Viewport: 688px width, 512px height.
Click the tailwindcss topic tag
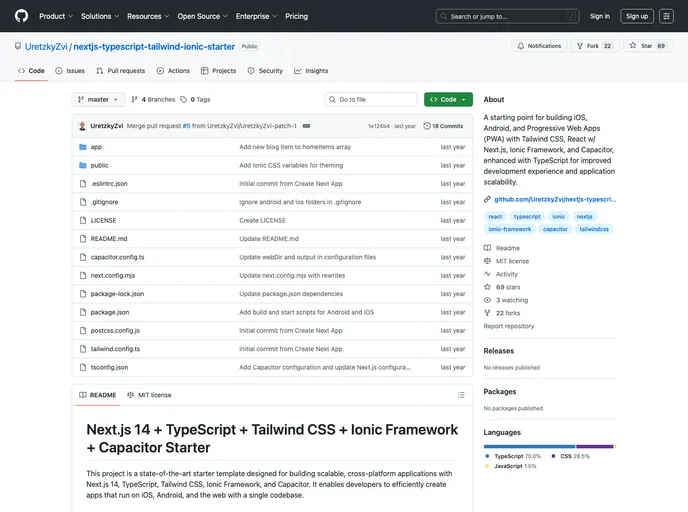pyautogui.click(x=594, y=229)
